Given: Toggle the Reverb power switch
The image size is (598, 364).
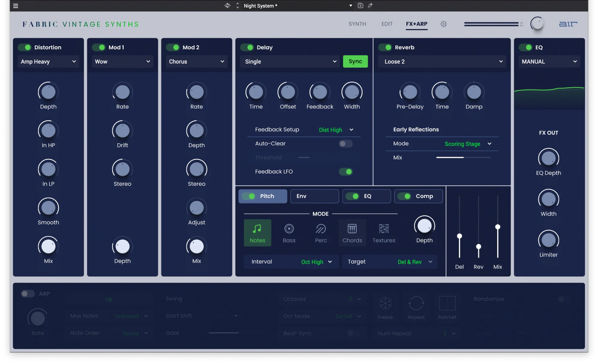Looking at the screenshot, I should point(385,47).
